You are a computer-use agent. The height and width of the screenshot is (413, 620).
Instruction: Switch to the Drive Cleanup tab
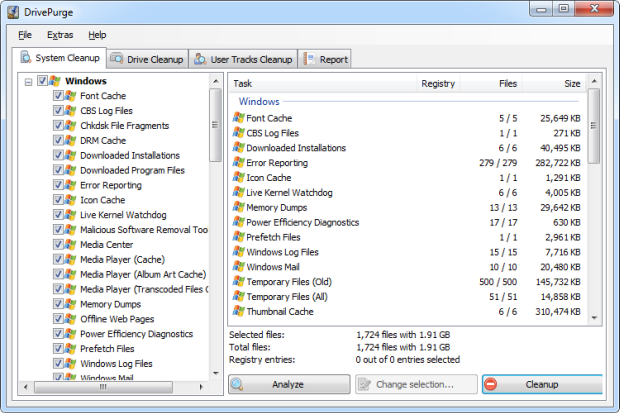147,59
